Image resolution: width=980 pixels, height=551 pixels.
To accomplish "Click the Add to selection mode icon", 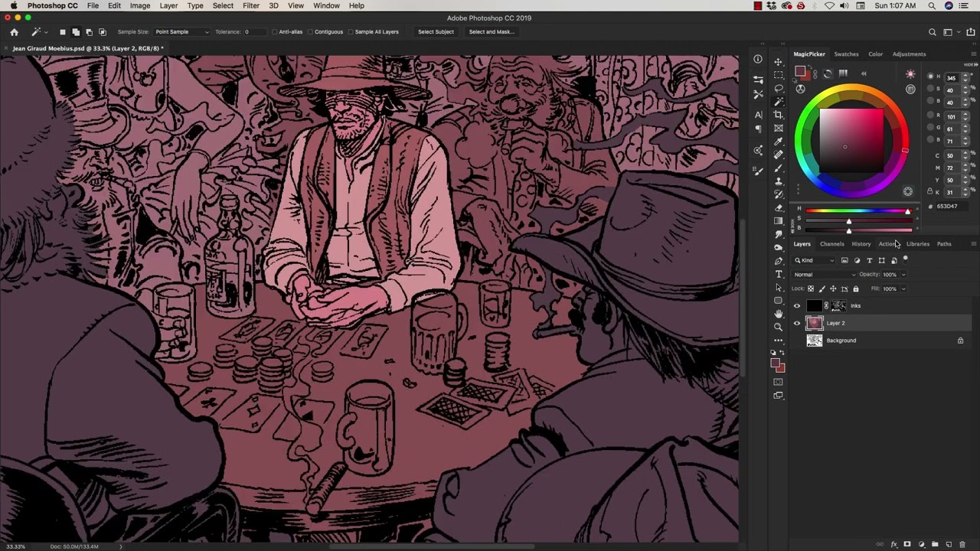I will tap(76, 32).
